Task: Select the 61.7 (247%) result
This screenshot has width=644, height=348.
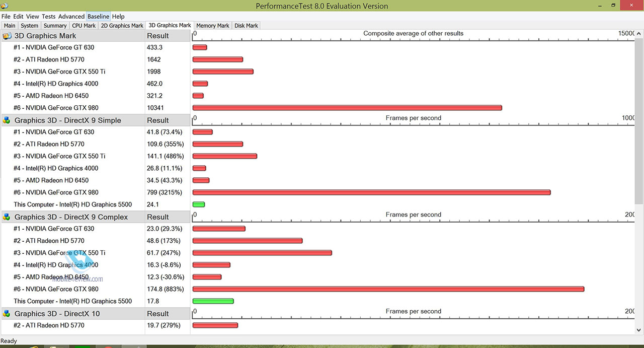Action: click(164, 253)
